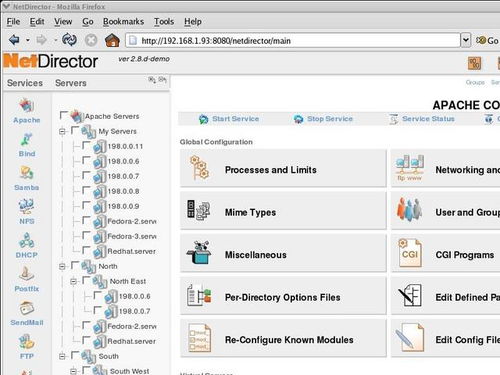Tick checkbox for 198.0.0.8
500x375 pixels.
pyautogui.click(x=86, y=190)
